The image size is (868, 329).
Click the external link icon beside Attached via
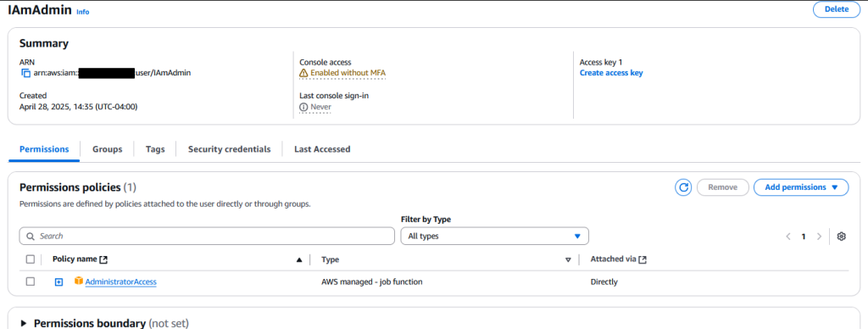click(643, 259)
